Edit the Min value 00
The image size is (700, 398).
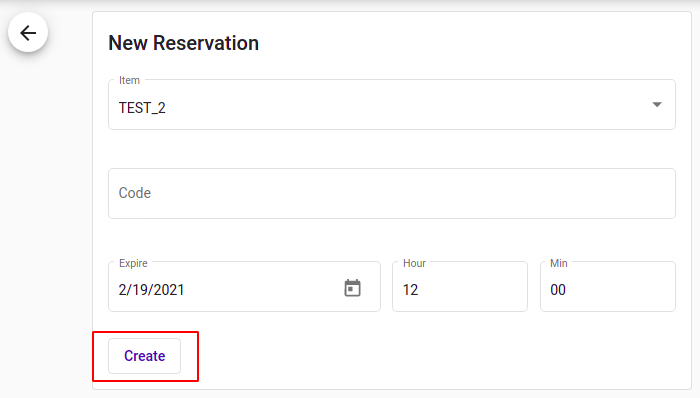558,290
